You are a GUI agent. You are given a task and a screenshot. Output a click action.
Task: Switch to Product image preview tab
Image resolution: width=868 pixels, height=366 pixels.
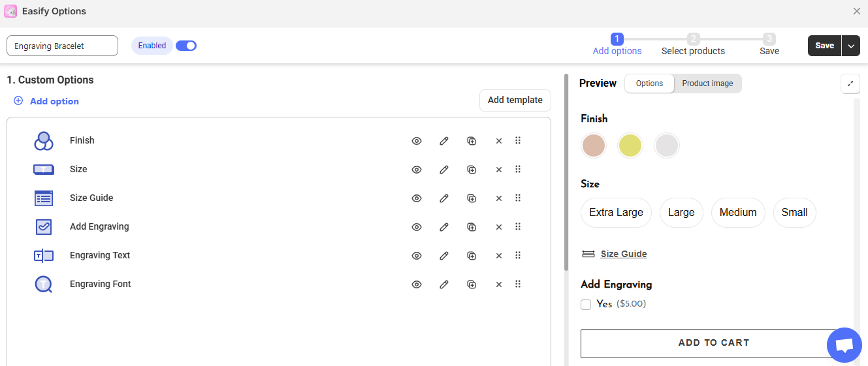coord(707,84)
